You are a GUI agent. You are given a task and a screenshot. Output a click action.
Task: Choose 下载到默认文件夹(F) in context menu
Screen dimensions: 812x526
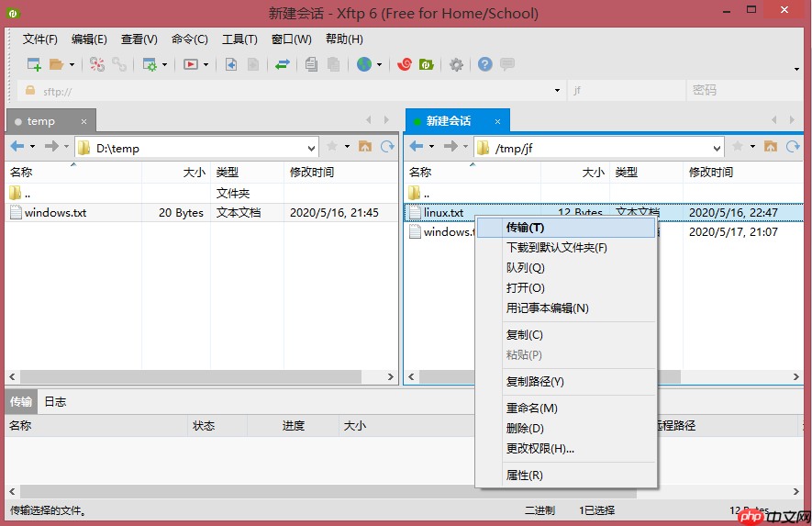click(x=566, y=248)
